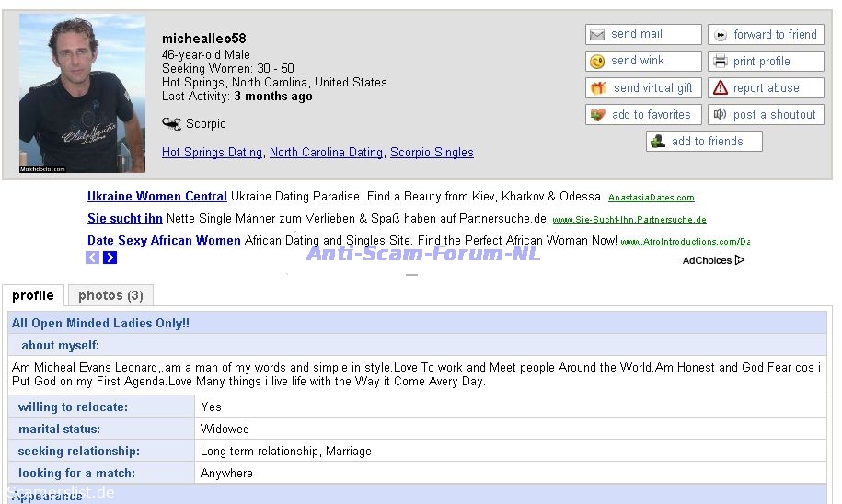Click the printer icon
842x504 pixels.
pos(720,62)
